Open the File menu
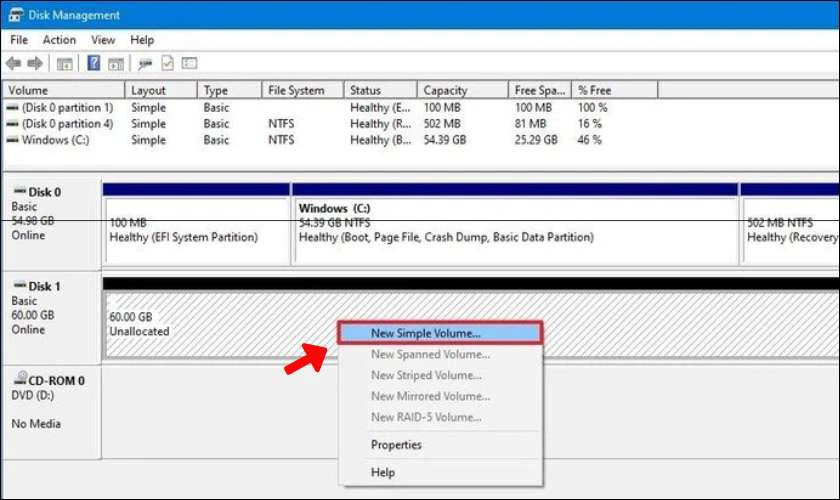 tap(19, 40)
